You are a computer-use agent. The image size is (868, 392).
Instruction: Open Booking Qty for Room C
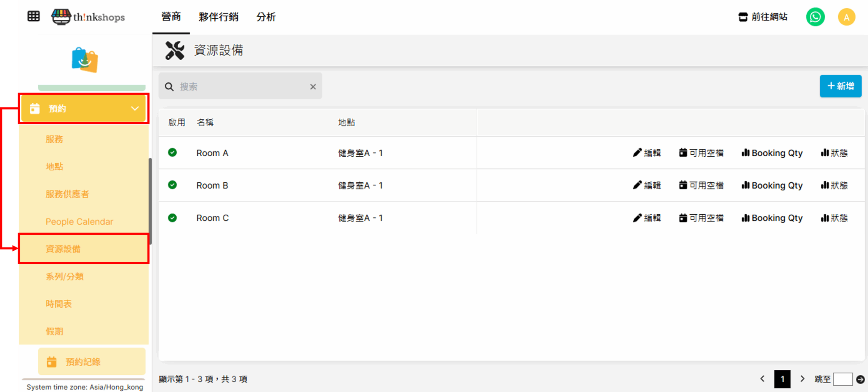(x=772, y=218)
